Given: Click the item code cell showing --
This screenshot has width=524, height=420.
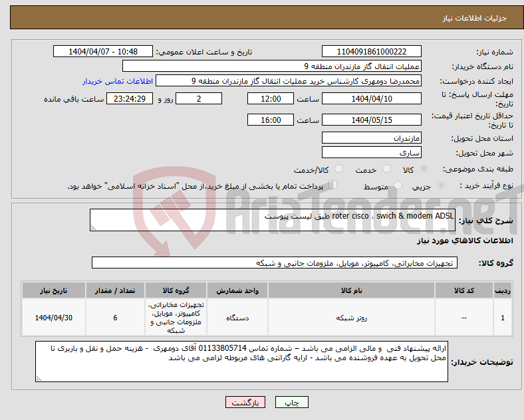Looking at the screenshot, I should tap(464, 318).
